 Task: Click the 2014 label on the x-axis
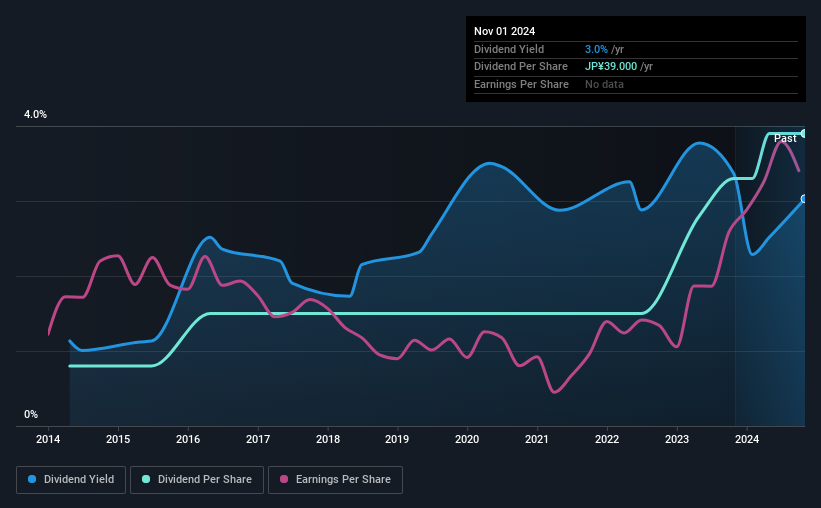coord(48,439)
